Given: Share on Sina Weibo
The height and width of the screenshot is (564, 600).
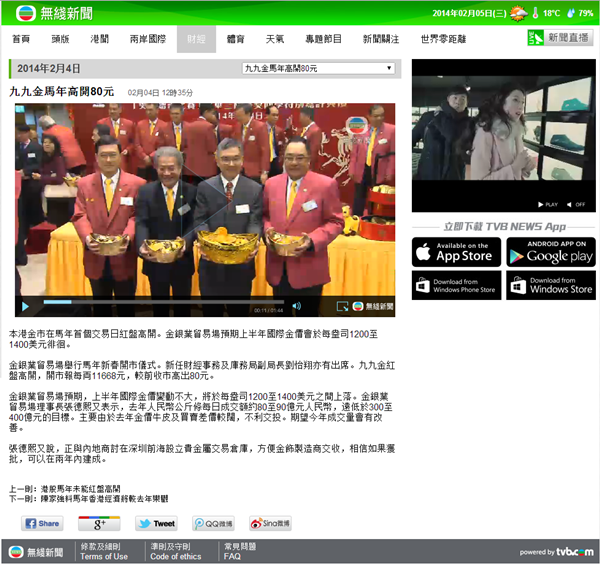Looking at the screenshot, I should pos(270,523).
